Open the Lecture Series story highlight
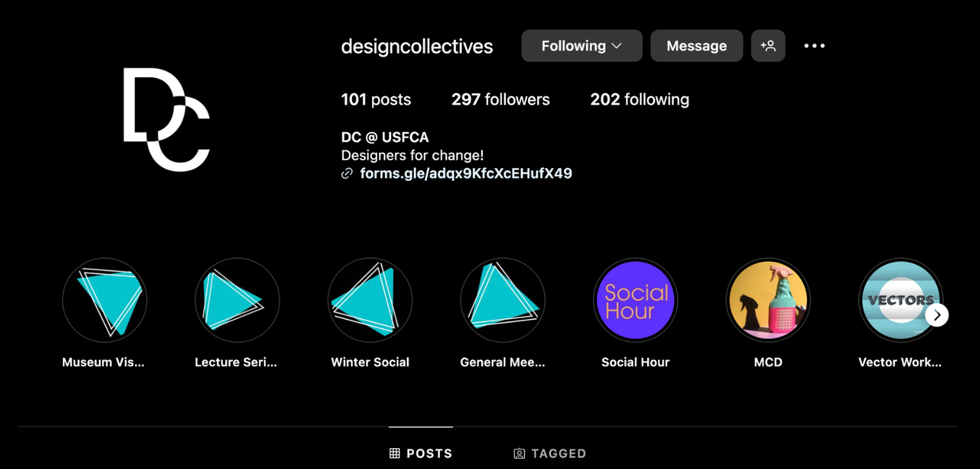The width and height of the screenshot is (980, 469). 237,300
